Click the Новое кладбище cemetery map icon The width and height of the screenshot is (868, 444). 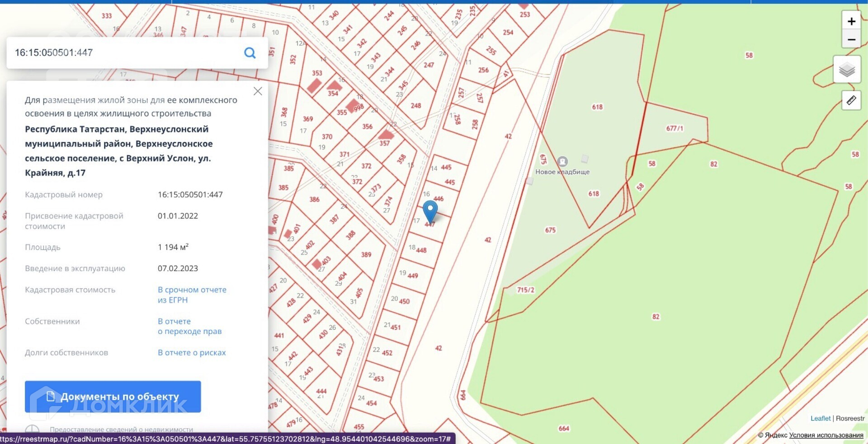click(x=562, y=161)
